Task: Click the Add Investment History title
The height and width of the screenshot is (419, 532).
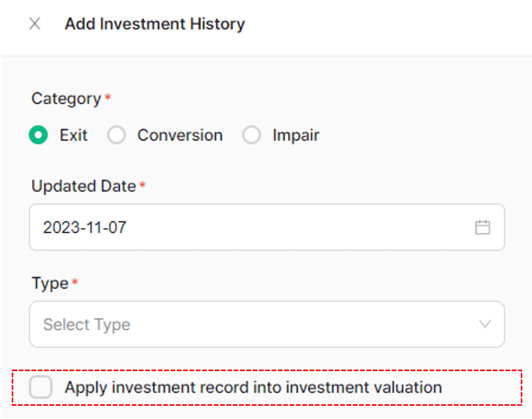Action: click(155, 23)
